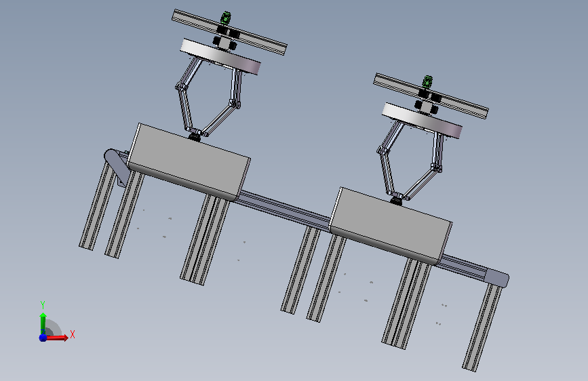Click the green Y axis arrow of the triad

click(43, 323)
